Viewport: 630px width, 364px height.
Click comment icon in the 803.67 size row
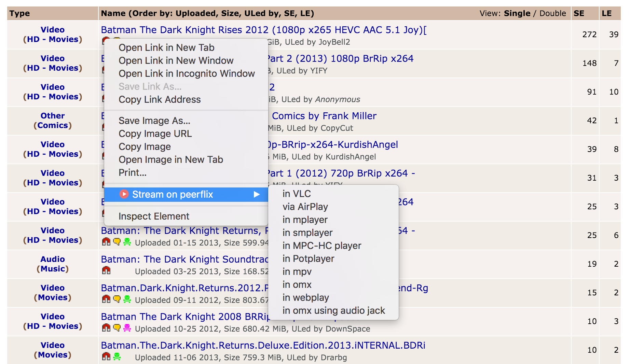[x=117, y=299]
